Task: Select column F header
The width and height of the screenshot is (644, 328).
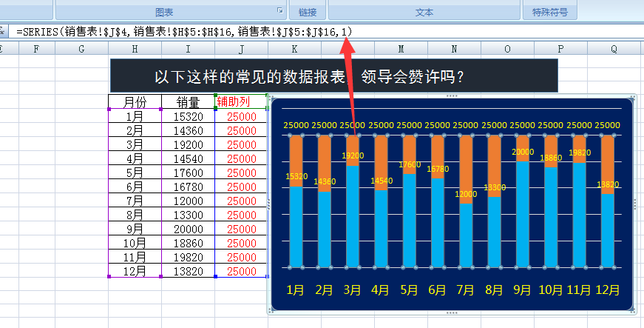Action: [36, 49]
